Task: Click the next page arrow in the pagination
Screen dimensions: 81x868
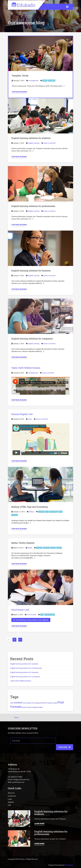Action: point(20,640)
